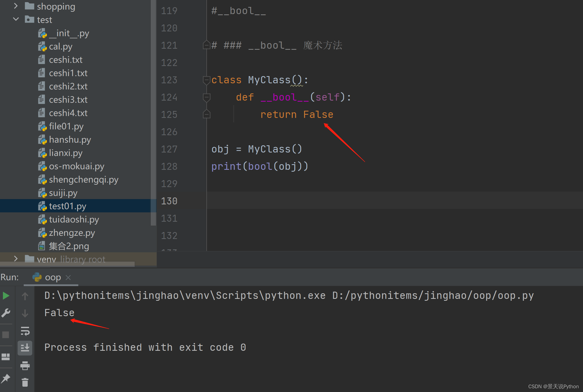Close the oop run tab
The height and width of the screenshot is (392, 583).
tap(68, 278)
